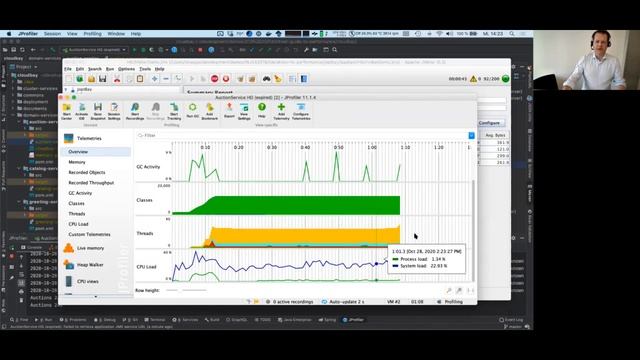Click JMeter binoculars search icon
640x360 pixels.
pyautogui.click(x=266, y=79)
